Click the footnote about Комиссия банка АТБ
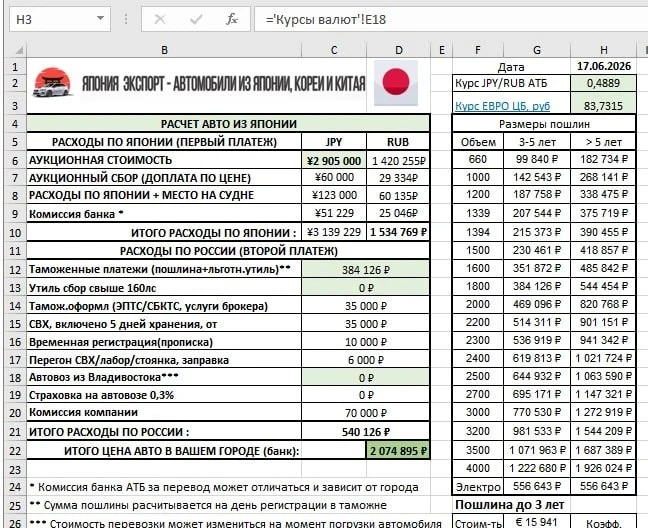The image size is (648, 528). click(224, 487)
